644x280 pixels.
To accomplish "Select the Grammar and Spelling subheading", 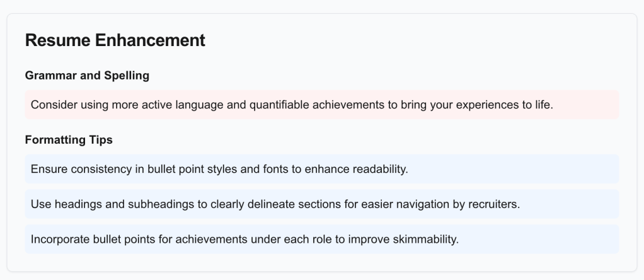I will tap(87, 76).
